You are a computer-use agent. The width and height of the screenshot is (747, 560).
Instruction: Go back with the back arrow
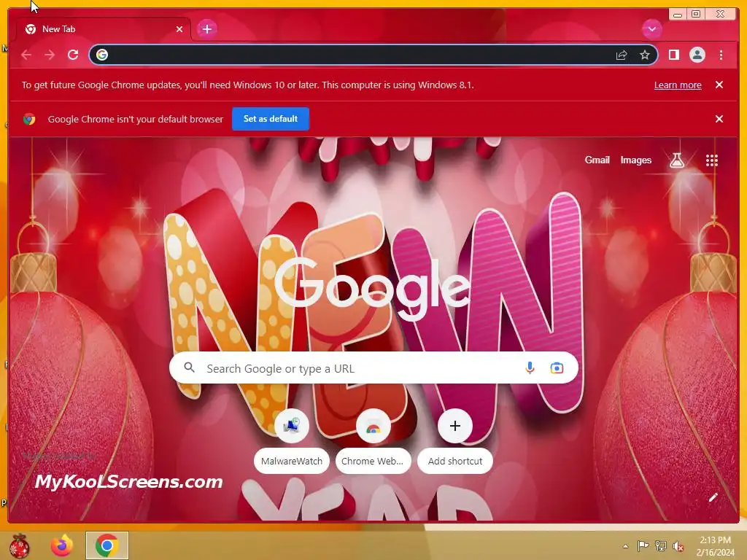[26, 55]
